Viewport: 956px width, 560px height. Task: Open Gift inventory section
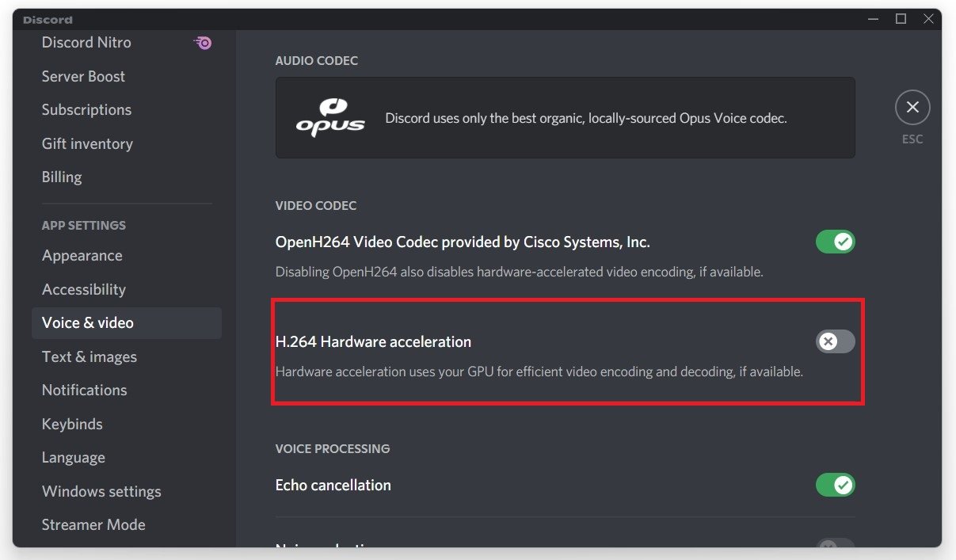point(87,144)
